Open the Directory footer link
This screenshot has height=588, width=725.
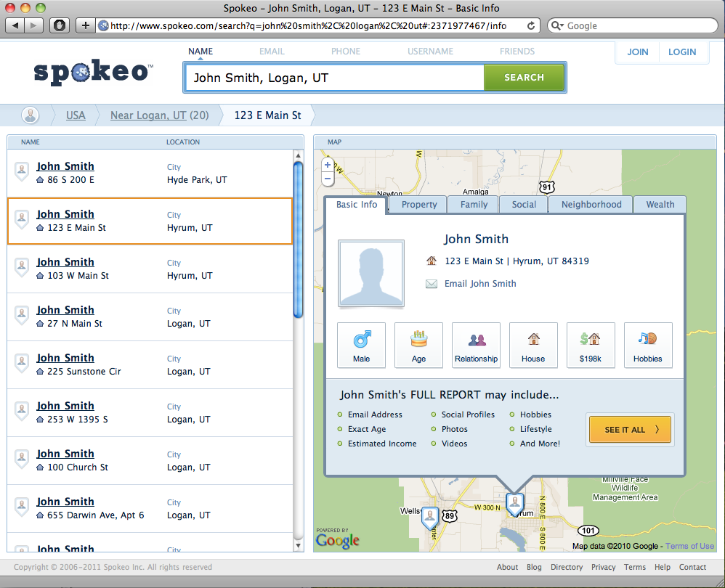[x=567, y=567]
